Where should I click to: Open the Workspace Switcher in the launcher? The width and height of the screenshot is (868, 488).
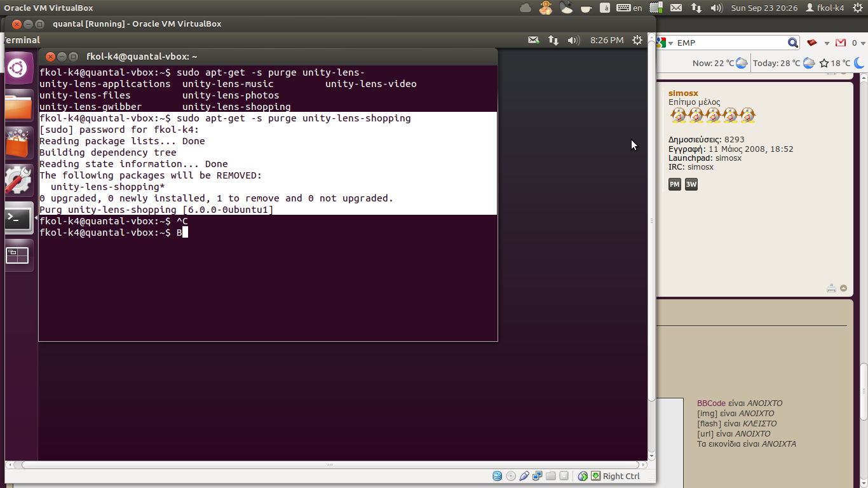18,255
